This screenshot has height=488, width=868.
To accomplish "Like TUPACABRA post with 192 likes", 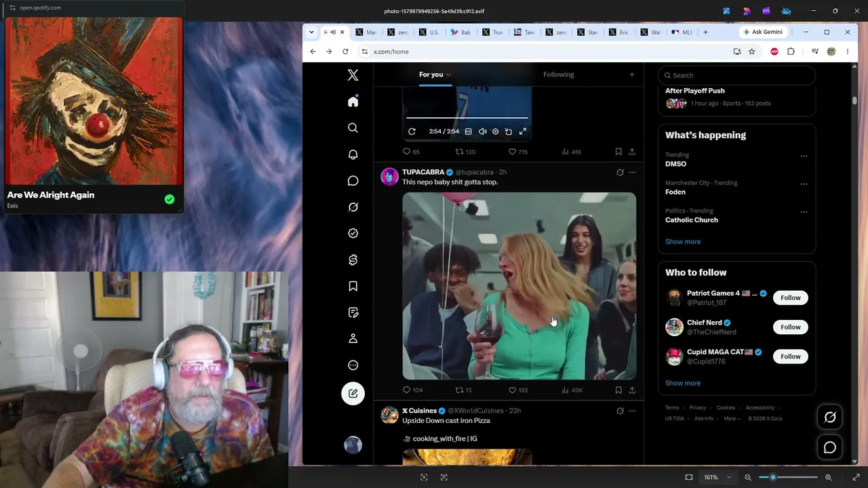I will [x=518, y=390].
